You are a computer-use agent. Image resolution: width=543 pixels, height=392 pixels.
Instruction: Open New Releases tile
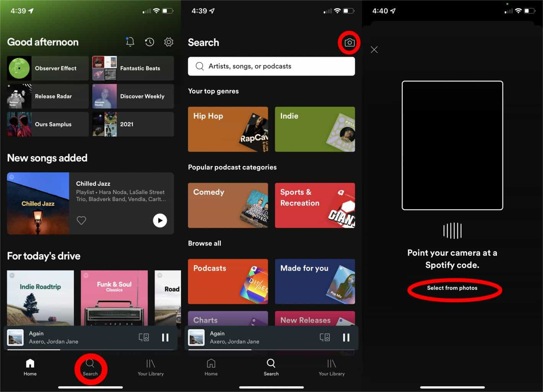click(315, 318)
